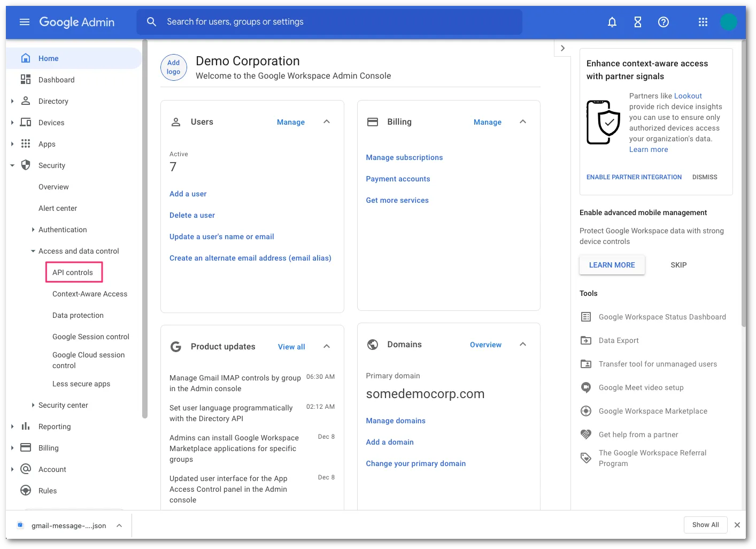Open the main navigation hamburger menu

coord(24,22)
